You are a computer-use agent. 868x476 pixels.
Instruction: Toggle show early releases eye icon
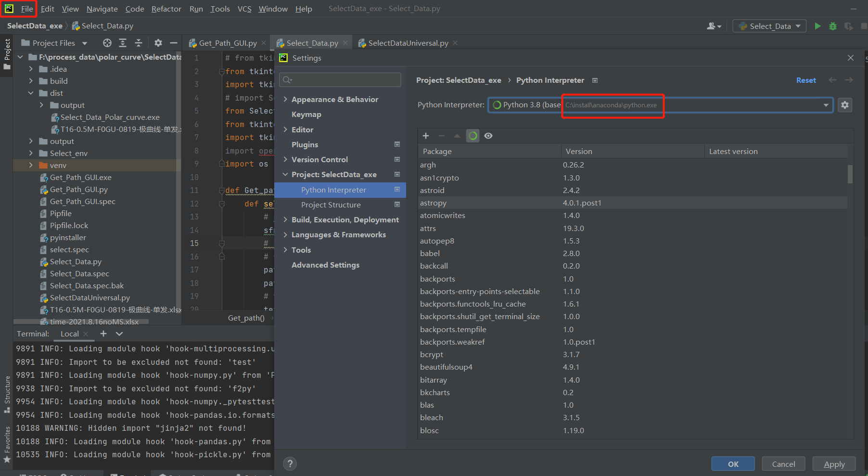[x=488, y=136]
